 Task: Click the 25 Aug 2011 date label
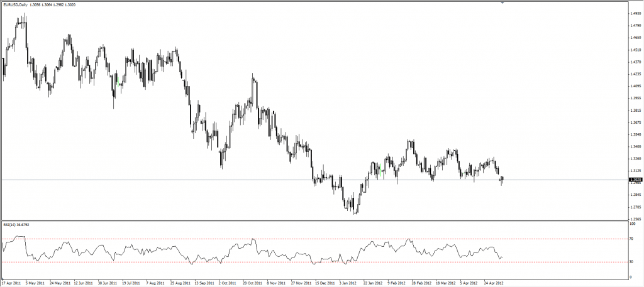point(180,283)
